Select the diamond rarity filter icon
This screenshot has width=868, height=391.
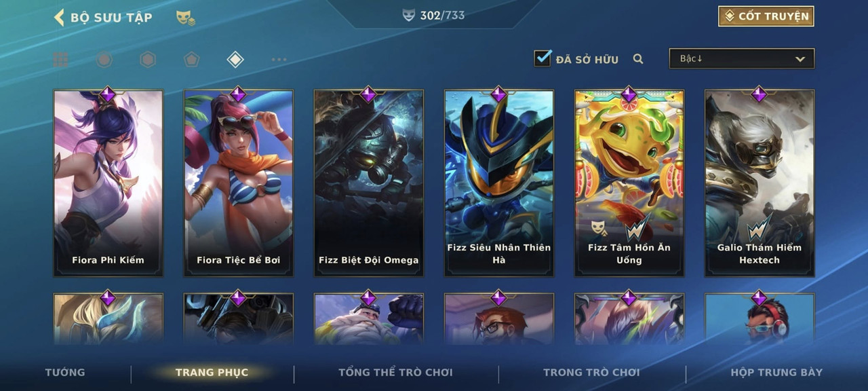tap(235, 60)
